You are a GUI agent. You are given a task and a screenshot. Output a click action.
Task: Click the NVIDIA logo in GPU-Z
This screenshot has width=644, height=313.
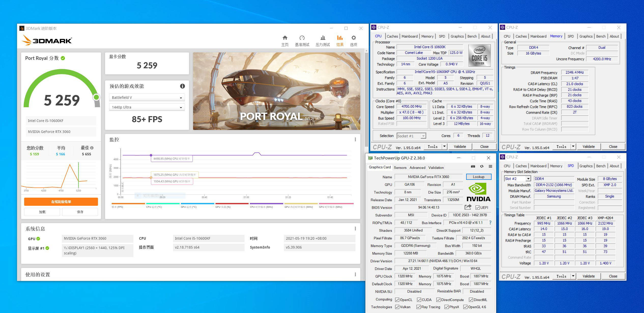pos(478,193)
